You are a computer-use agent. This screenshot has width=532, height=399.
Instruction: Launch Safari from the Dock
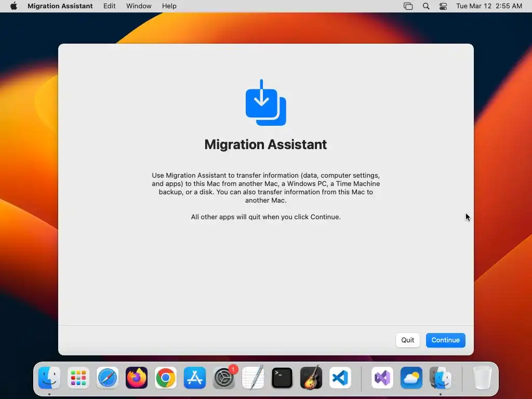108,378
